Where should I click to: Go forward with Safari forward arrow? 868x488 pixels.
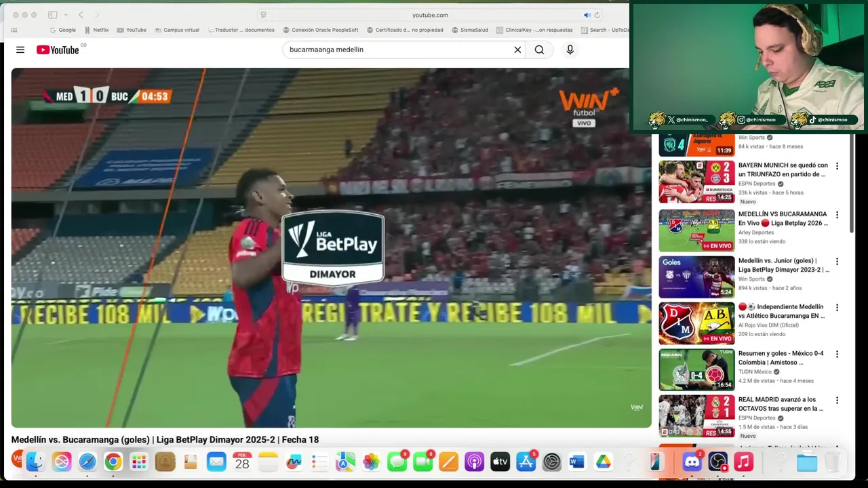(96, 15)
